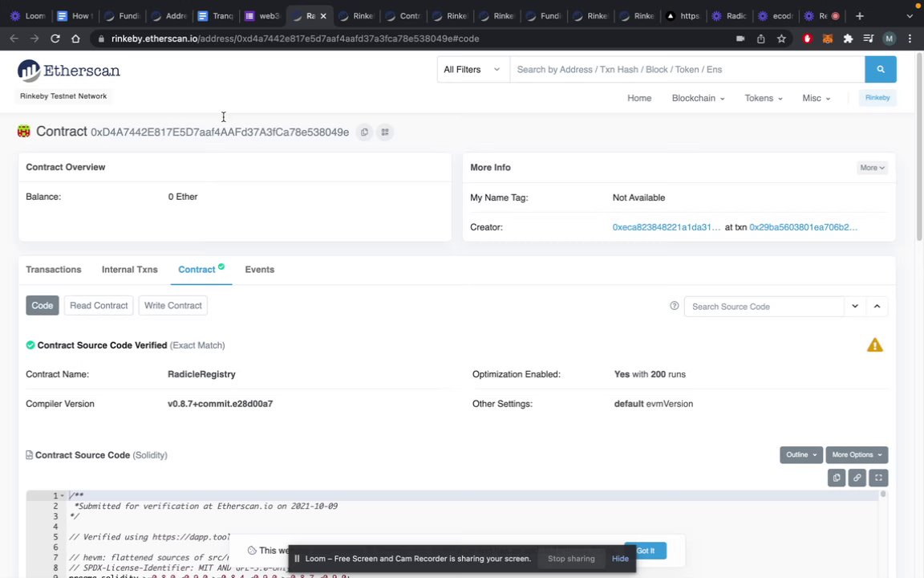The image size is (924, 578).
Task: Click the main Etherscan search field
Action: [687, 70]
